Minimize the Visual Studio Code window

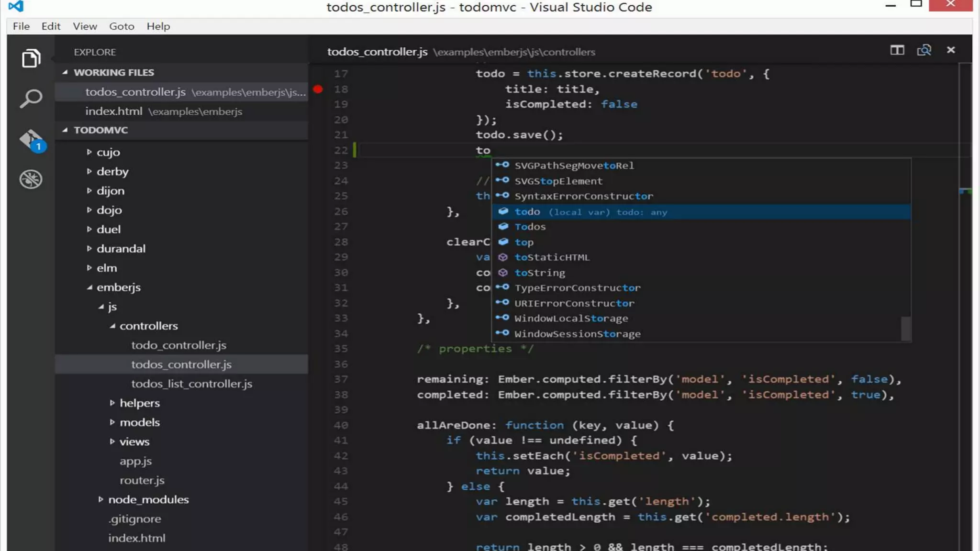click(890, 6)
